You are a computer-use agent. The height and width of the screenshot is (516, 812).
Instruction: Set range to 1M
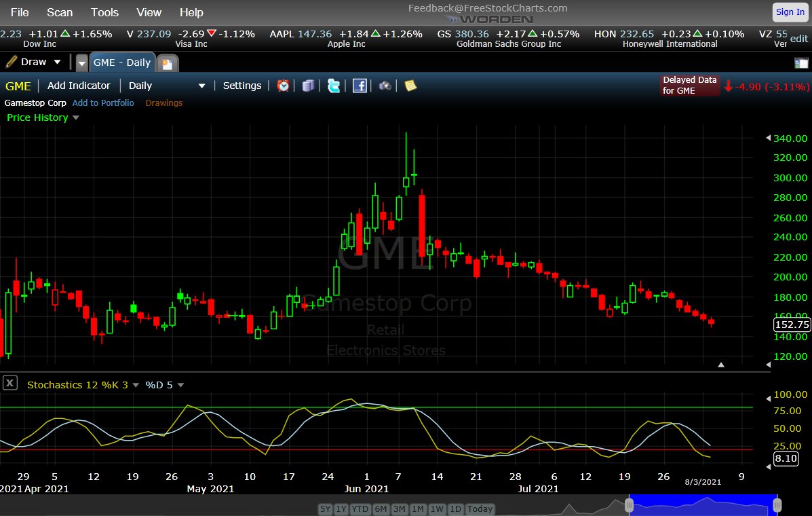pos(418,509)
